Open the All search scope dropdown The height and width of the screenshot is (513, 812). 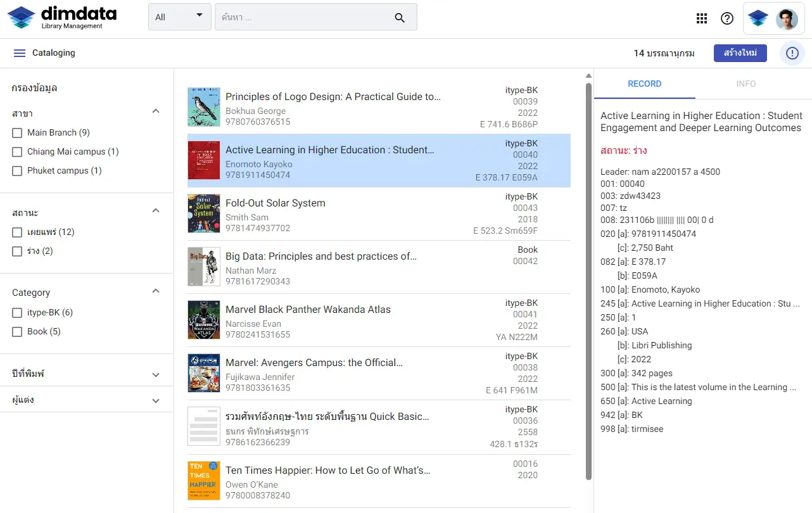(x=180, y=17)
